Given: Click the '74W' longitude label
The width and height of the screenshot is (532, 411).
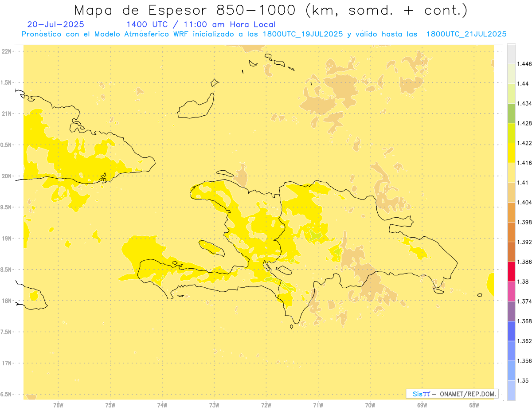Looking at the screenshot, I should [162, 405].
